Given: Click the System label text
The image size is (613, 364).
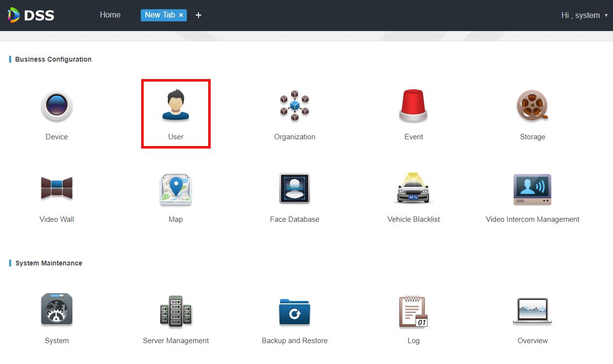Looking at the screenshot, I should point(57,341).
